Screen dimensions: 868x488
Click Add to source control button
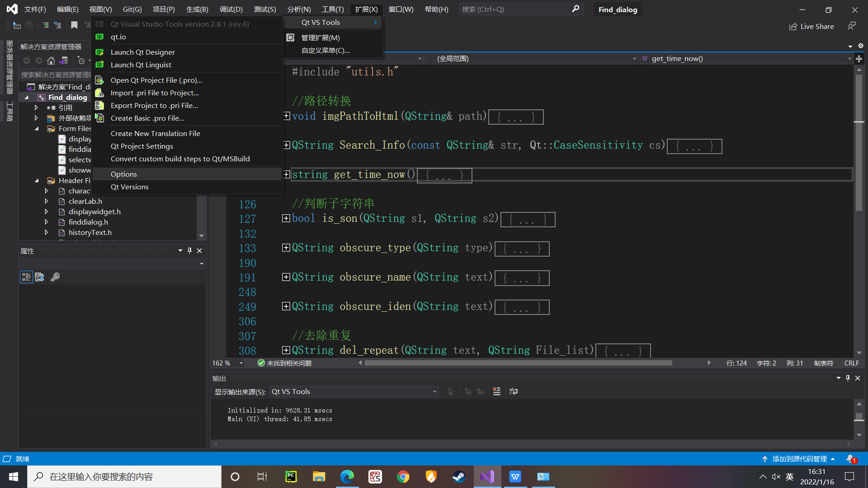[799, 459]
